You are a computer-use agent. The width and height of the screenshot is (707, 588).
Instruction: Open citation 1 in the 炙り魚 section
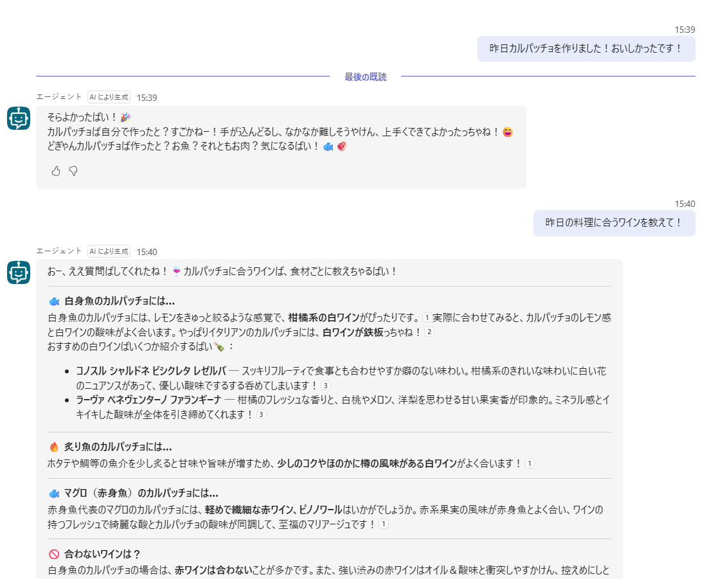click(530, 463)
